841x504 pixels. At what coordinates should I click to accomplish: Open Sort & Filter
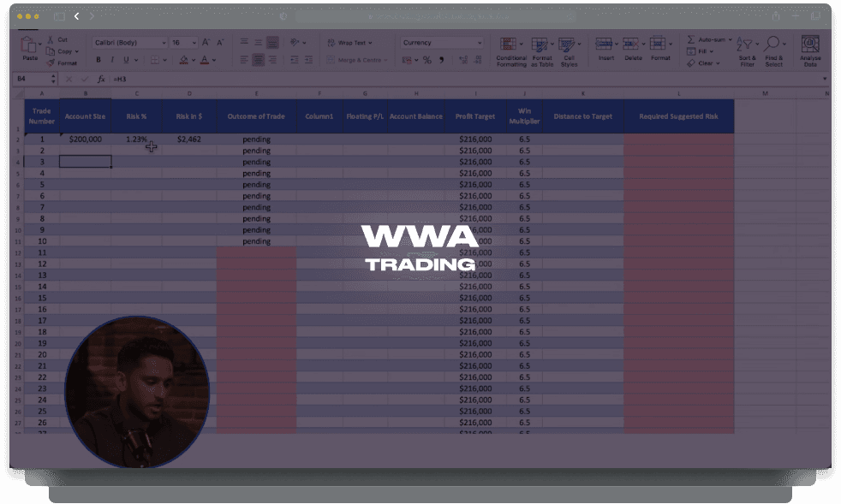[x=747, y=51]
